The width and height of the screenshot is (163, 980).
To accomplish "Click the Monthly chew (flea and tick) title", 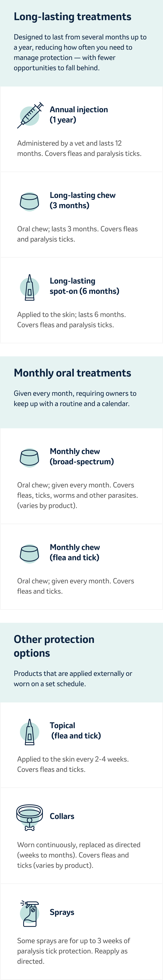I will pyautogui.click(x=75, y=552).
